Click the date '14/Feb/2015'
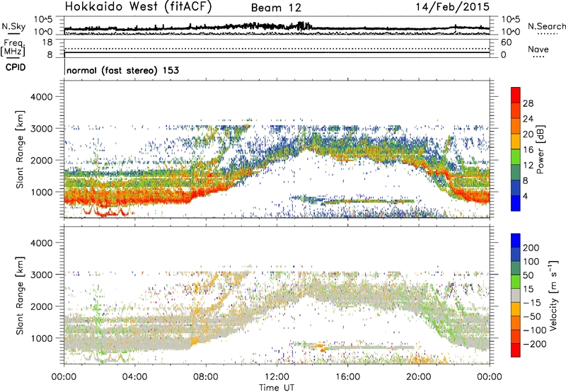Screen dimensions: 566x392 (x=452, y=7)
